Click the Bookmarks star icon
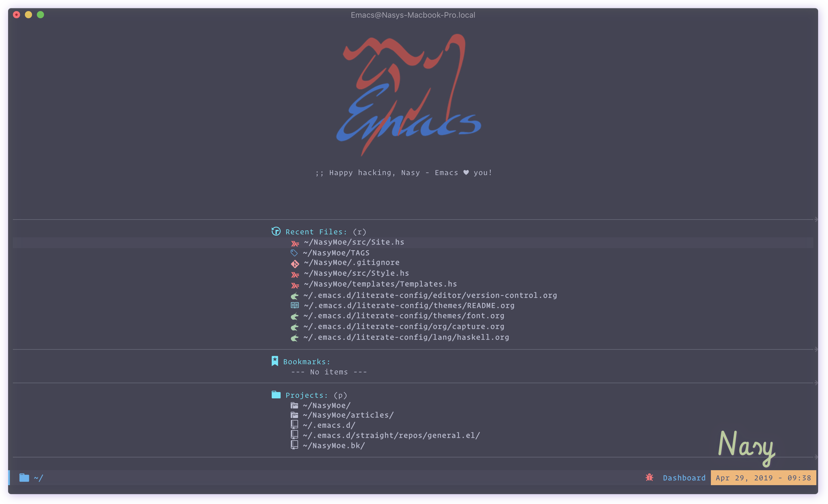This screenshot has width=828, height=504. click(x=275, y=361)
